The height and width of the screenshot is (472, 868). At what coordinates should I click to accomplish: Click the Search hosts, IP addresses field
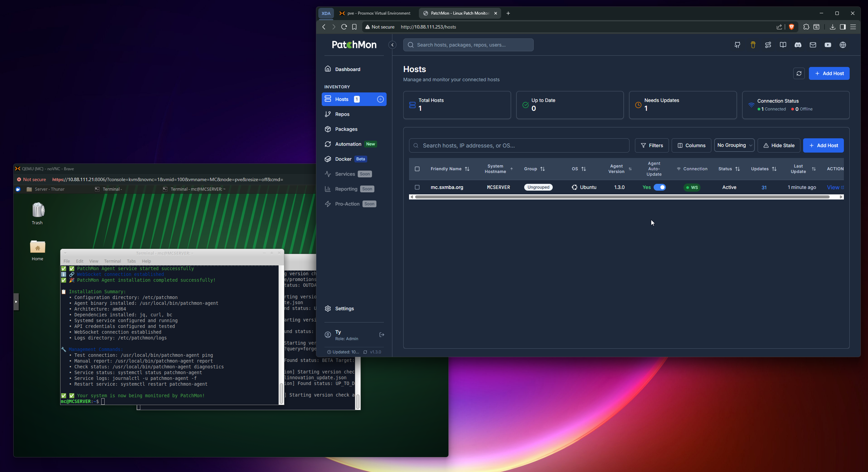pyautogui.click(x=519, y=145)
